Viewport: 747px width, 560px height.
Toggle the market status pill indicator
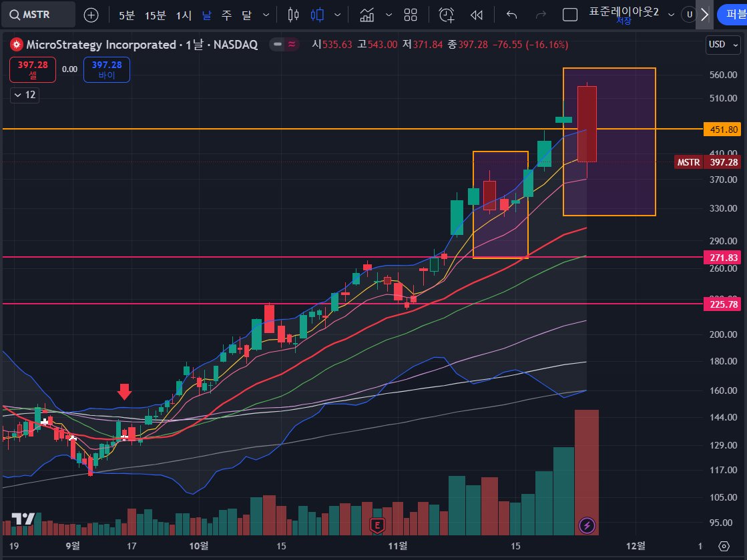(284, 45)
